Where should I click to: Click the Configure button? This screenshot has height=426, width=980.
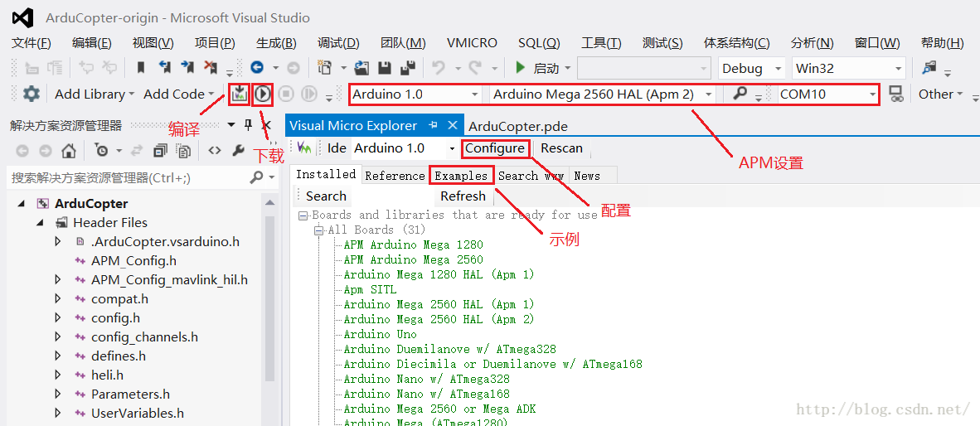coord(495,148)
